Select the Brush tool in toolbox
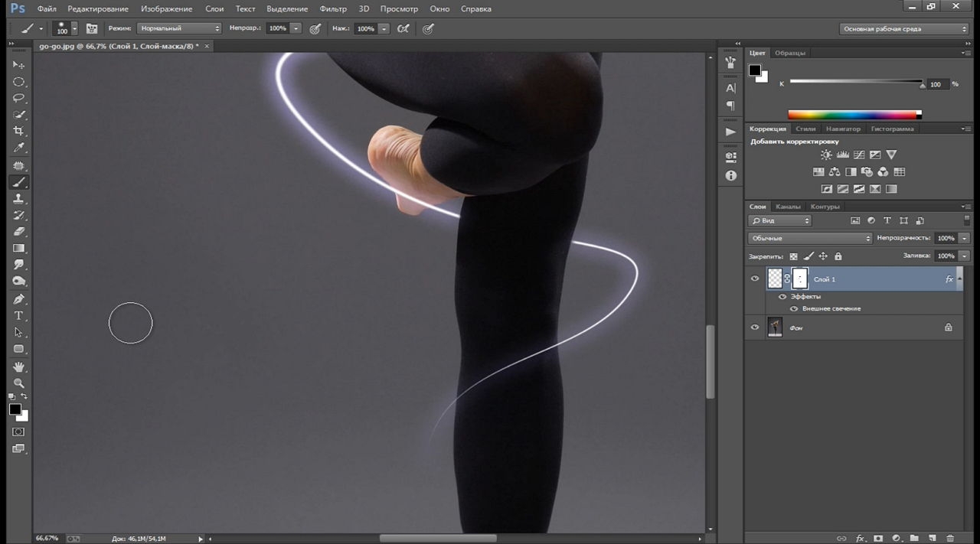This screenshot has height=544, width=980. tap(19, 182)
